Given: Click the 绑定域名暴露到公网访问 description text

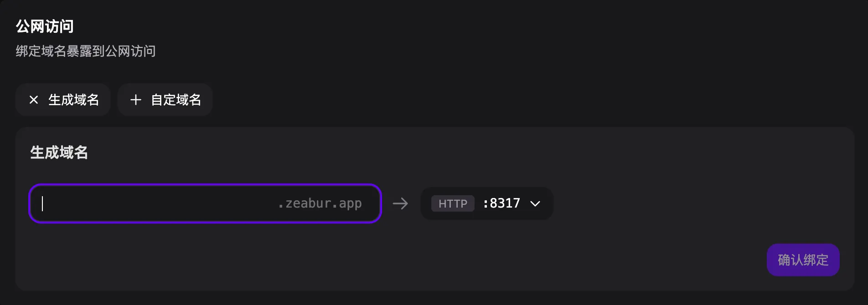Looking at the screenshot, I should click(86, 51).
